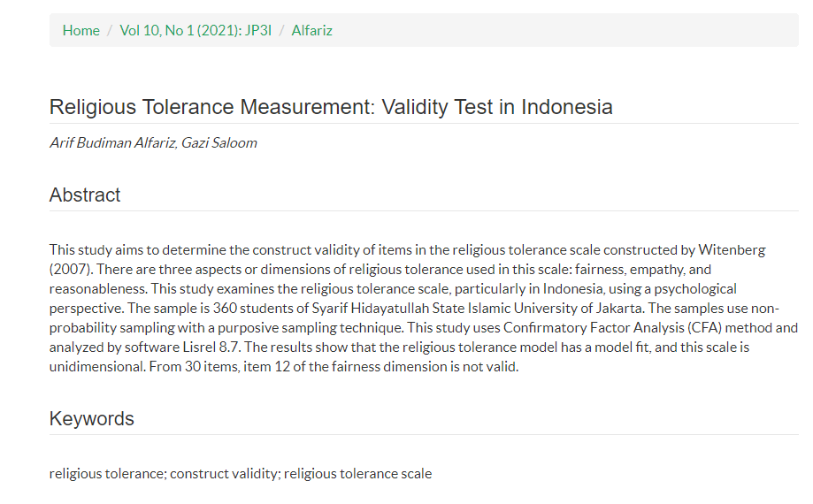The height and width of the screenshot is (504, 813).
Task: Select the Alfariz breadcrumb item
Action: [312, 30]
